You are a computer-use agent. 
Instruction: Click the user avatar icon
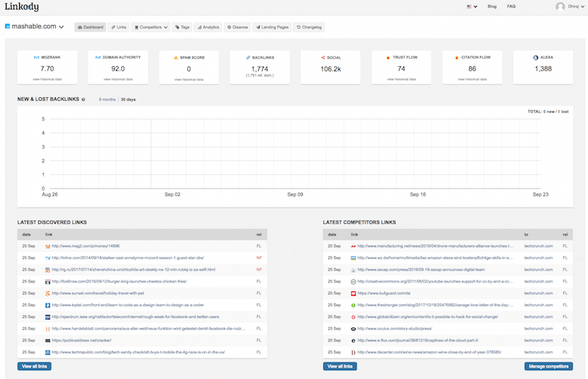(x=560, y=7)
